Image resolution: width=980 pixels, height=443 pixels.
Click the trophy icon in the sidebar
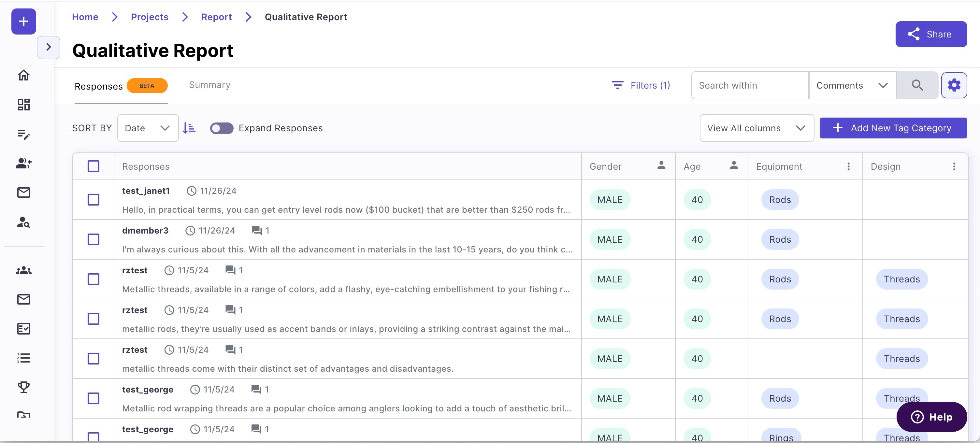tap(23, 387)
